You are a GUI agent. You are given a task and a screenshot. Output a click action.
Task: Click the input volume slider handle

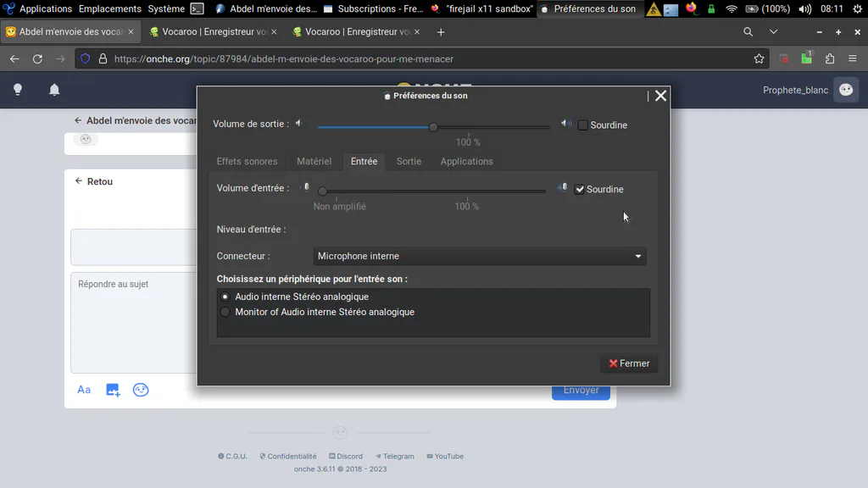pos(323,191)
